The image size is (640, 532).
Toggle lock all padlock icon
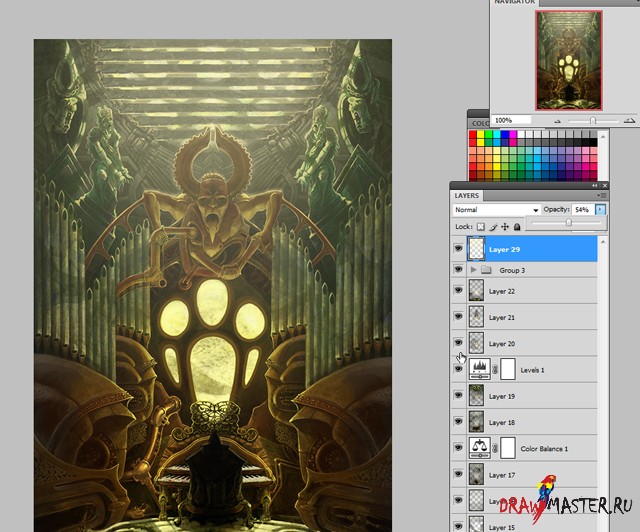click(517, 227)
